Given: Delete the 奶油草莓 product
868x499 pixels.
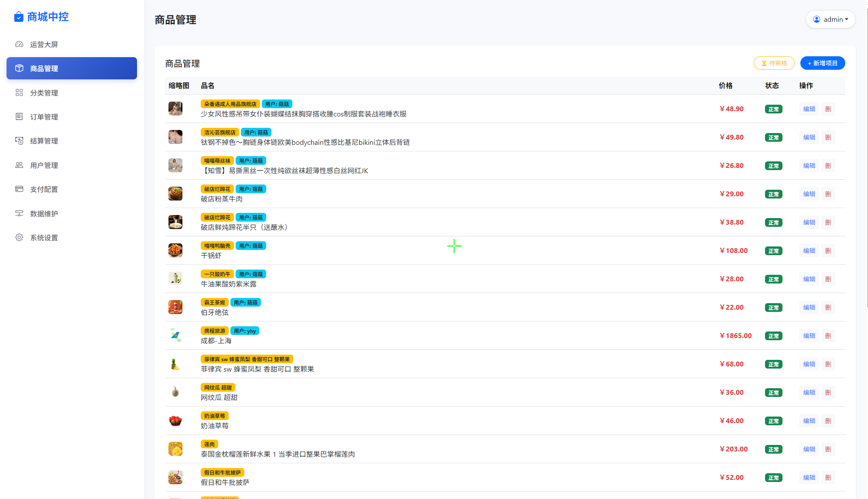Looking at the screenshot, I should pos(828,421).
